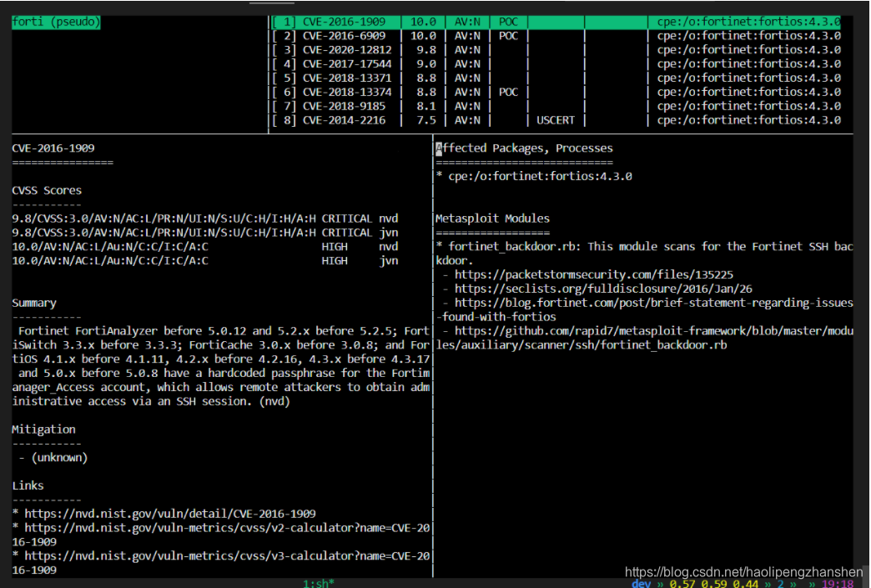This screenshot has width=871, height=588.
Task: Open the packetstormsecurity.com files link
Action: pyautogui.click(x=594, y=275)
